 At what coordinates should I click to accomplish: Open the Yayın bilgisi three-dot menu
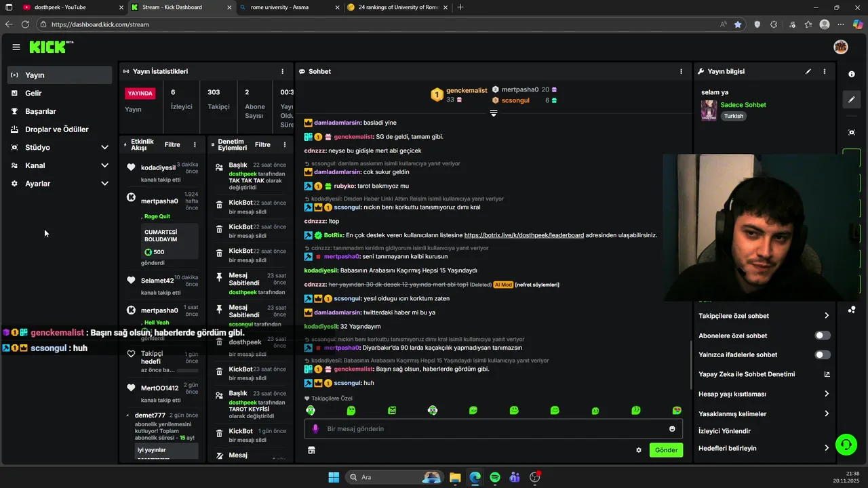(825, 71)
